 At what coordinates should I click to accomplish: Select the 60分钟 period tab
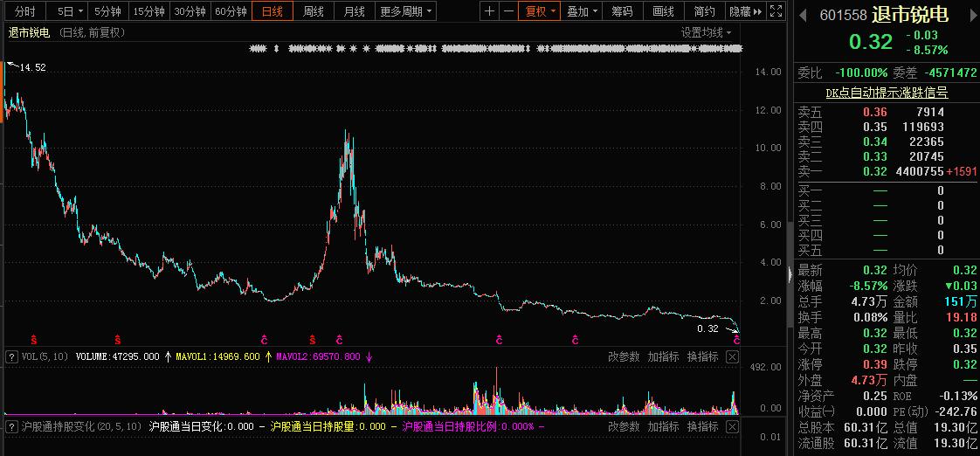231,11
